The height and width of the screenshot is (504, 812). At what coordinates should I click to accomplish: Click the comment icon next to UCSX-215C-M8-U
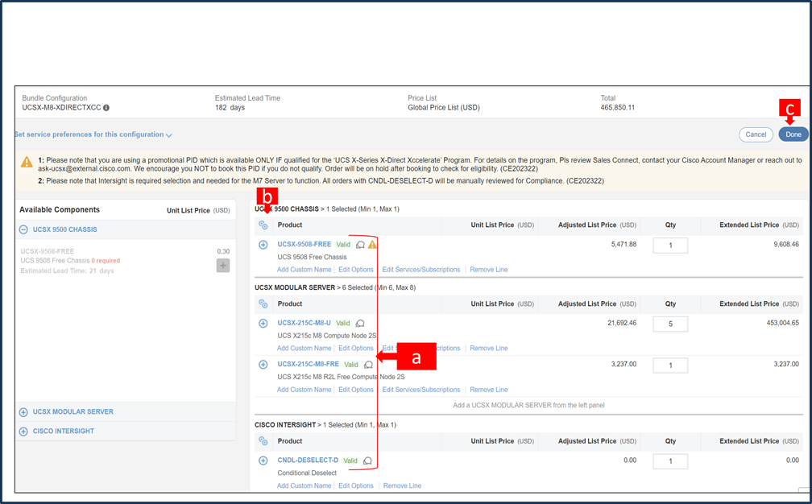coord(360,324)
